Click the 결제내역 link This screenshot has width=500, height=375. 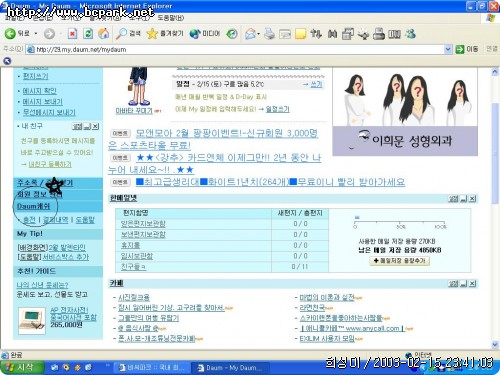click(56, 220)
